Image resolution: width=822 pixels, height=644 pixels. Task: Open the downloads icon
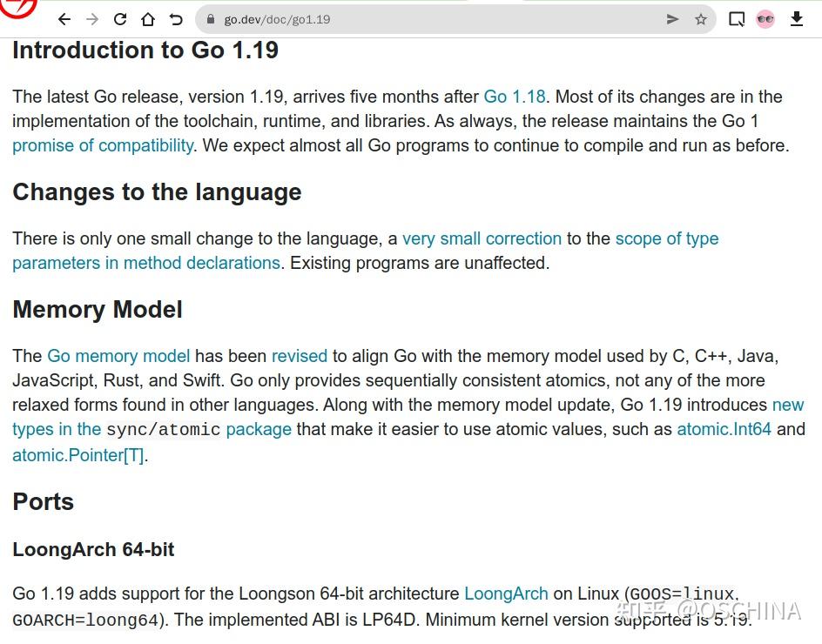point(796,19)
